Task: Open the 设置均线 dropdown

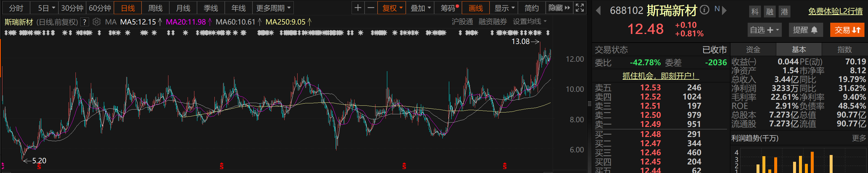Action: (x=530, y=22)
